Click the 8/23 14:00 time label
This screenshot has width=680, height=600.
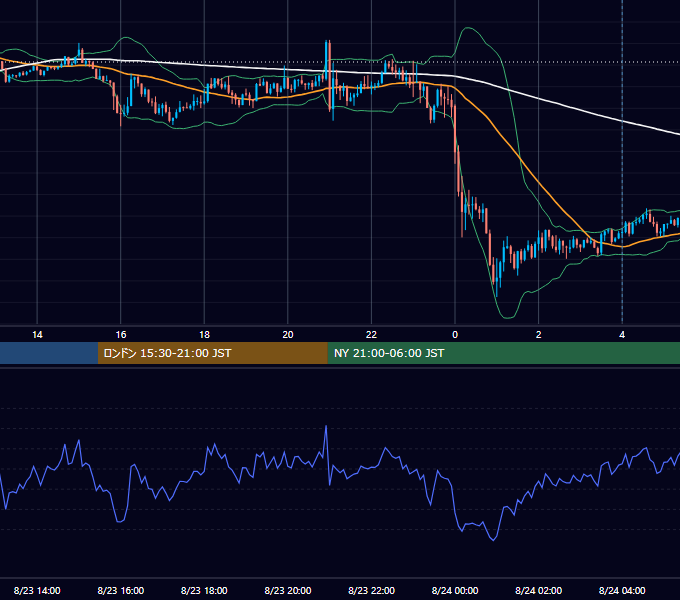[37, 590]
